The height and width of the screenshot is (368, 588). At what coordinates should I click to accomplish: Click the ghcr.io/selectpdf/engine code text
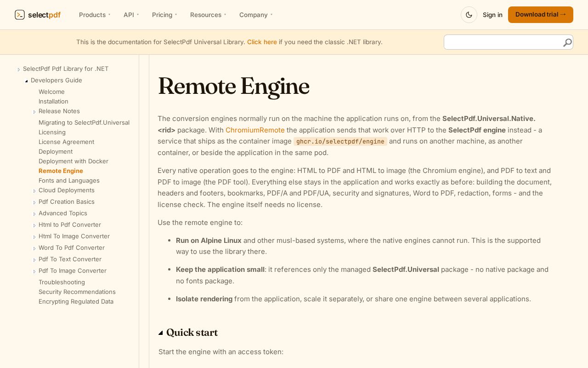[340, 141]
